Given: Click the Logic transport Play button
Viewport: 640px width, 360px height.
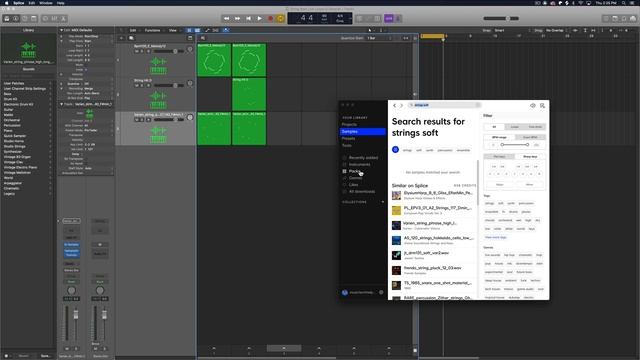Looking at the screenshot, I should point(260,18).
